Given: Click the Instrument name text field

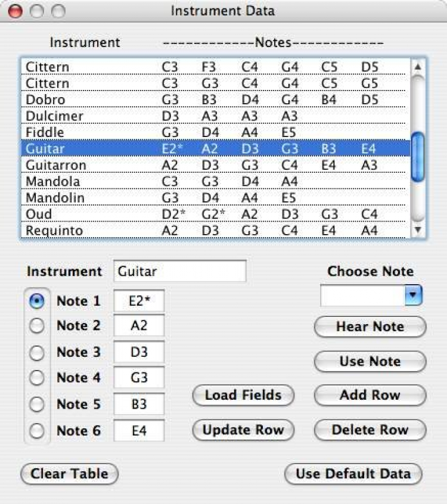Looking at the screenshot, I should (x=179, y=272).
